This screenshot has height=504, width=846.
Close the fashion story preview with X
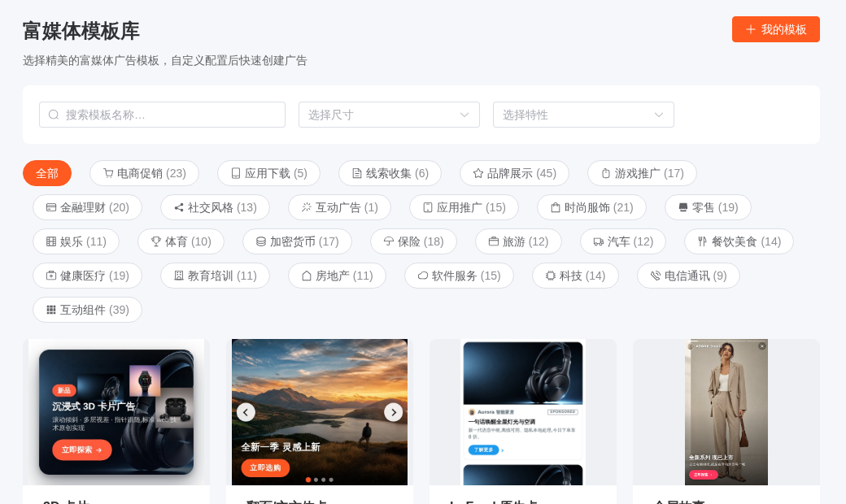tap(762, 346)
